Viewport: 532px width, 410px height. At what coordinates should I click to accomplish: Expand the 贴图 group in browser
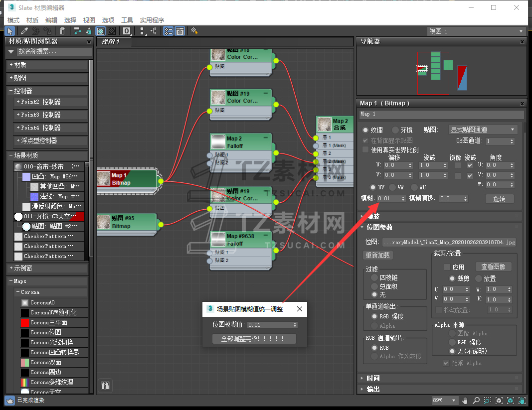[47, 78]
